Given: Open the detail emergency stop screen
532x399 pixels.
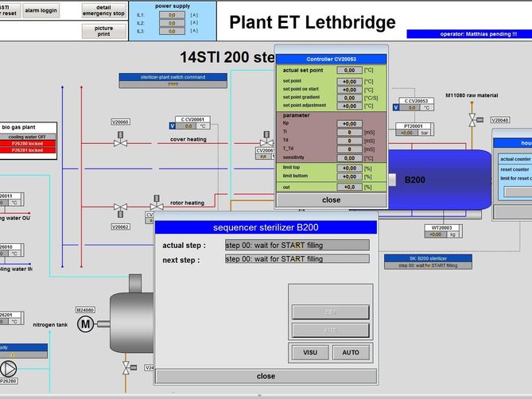Looking at the screenshot, I should (x=103, y=10).
